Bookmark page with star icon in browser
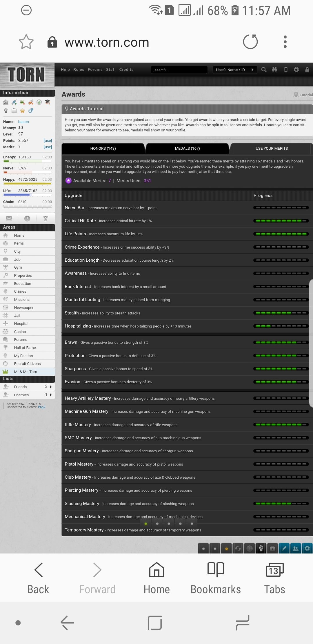The height and width of the screenshot is (644, 313). 26,42
